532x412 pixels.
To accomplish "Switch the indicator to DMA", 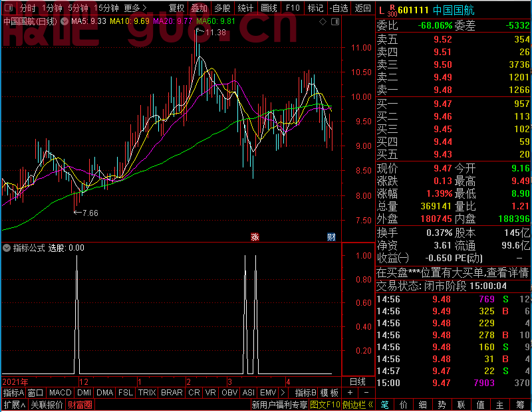I will pos(104,393).
